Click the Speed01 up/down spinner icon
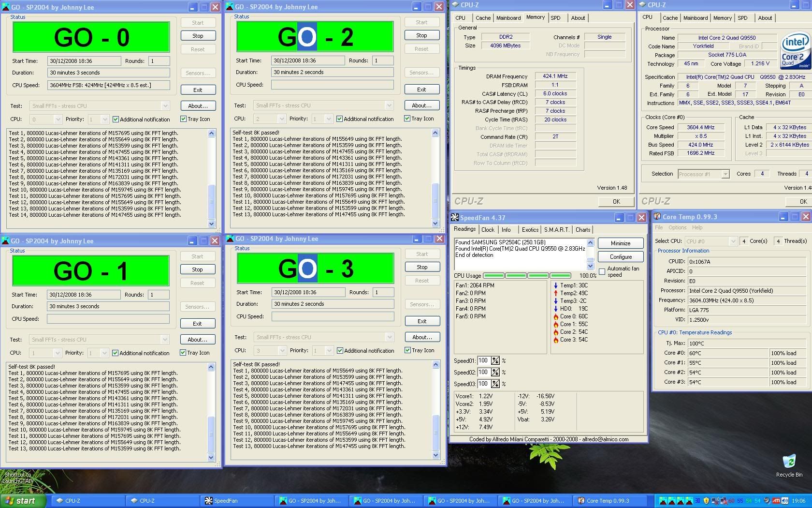Viewport: 812px width, 508px height. (495, 361)
